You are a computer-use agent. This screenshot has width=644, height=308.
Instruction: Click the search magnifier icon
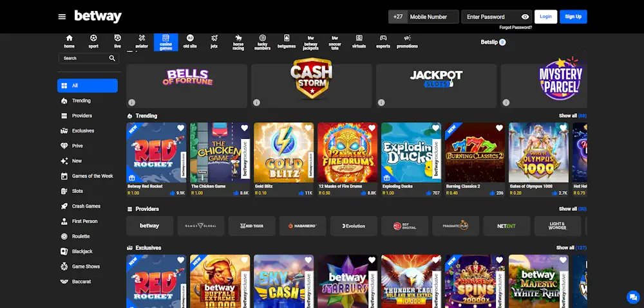pyautogui.click(x=112, y=59)
